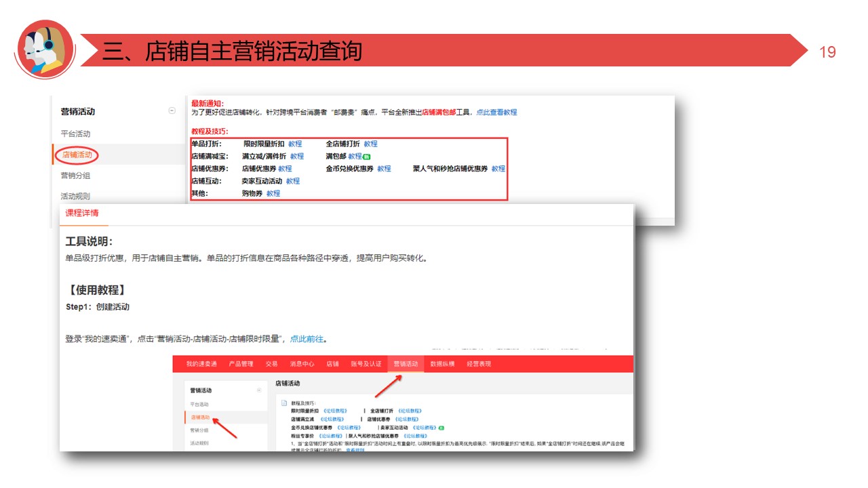Open 营销分组 in the upper sidebar
The width and height of the screenshot is (868, 488).
click(75, 176)
